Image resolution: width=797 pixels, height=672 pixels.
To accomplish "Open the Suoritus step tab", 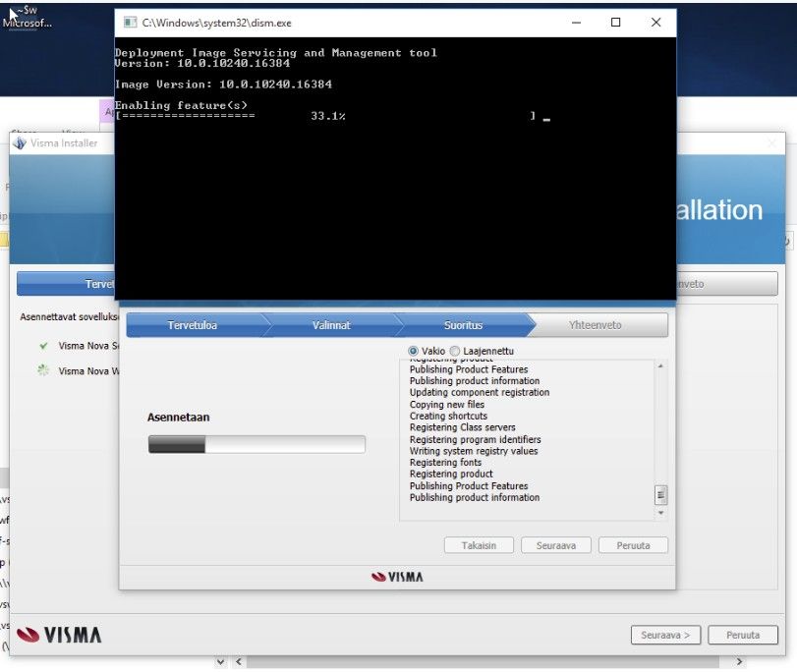I will 463,325.
